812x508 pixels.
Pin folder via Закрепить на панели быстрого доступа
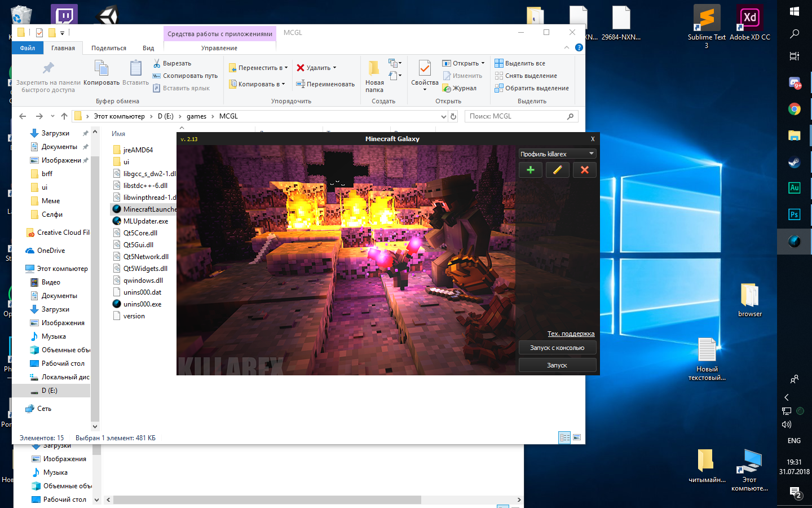[48, 76]
